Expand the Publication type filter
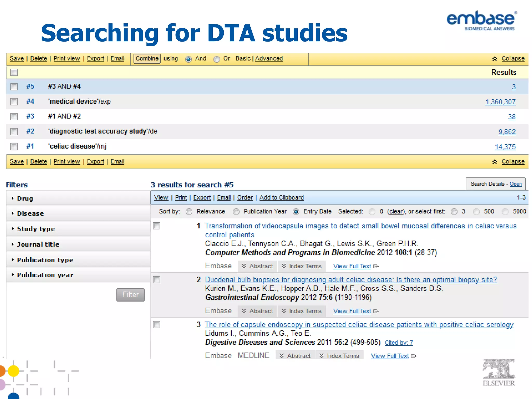532x399 pixels. click(78, 260)
